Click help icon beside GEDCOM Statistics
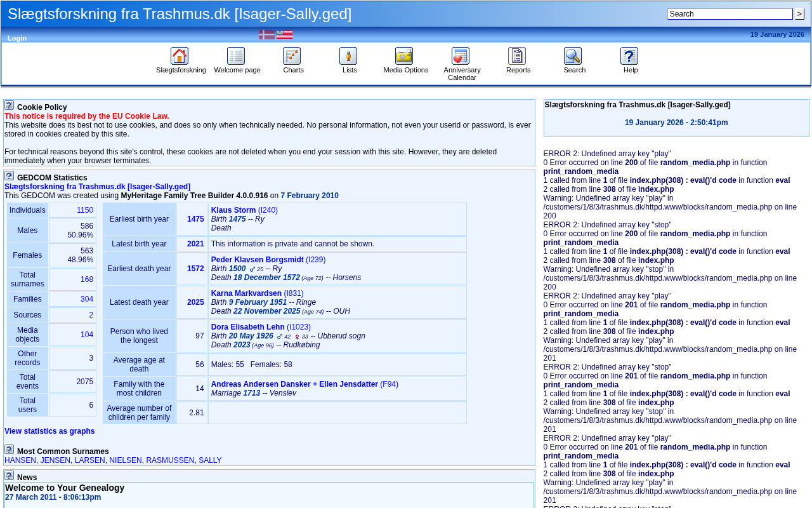 pyautogui.click(x=9, y=176)
